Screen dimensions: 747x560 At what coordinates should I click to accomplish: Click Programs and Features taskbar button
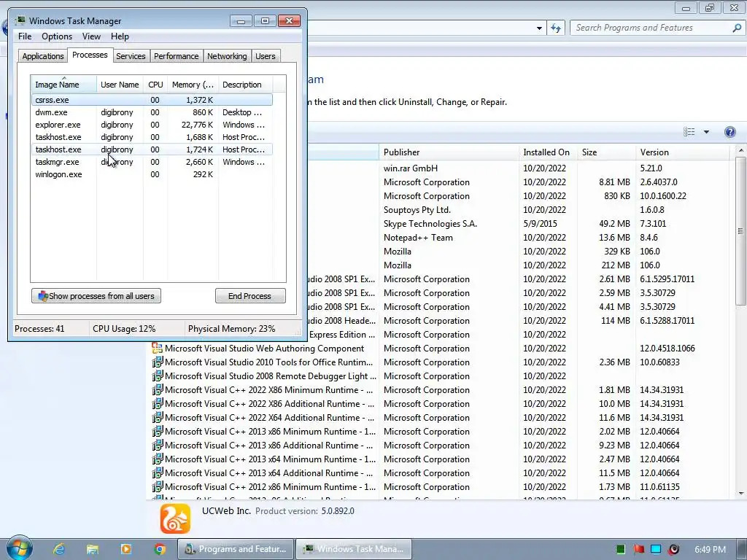(x=236, y=549)
